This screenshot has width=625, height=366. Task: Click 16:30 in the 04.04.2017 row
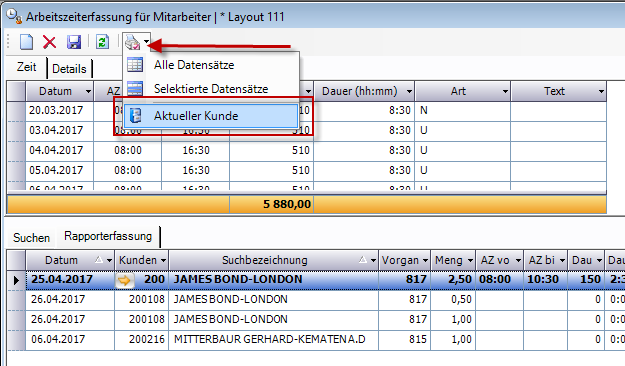coord(196,150)
